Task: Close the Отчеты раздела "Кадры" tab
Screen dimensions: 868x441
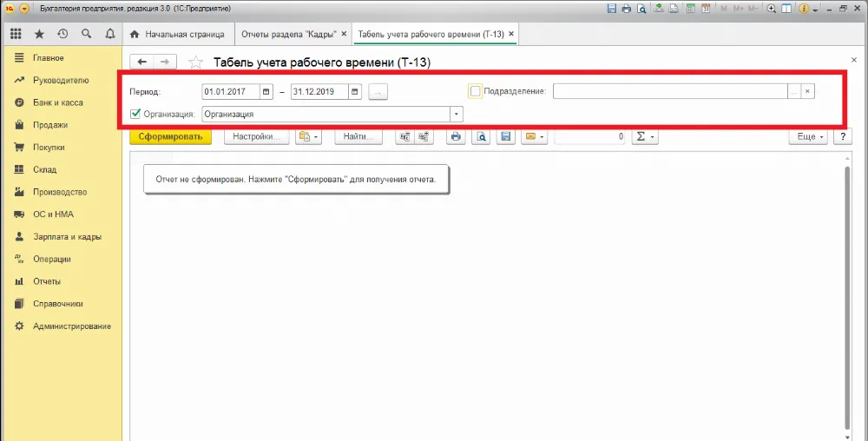Action: (344, 35)
